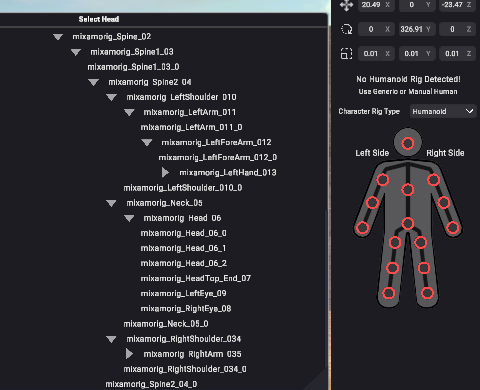
Task: Select right side knee joint circle
Action: coord(424,268)
